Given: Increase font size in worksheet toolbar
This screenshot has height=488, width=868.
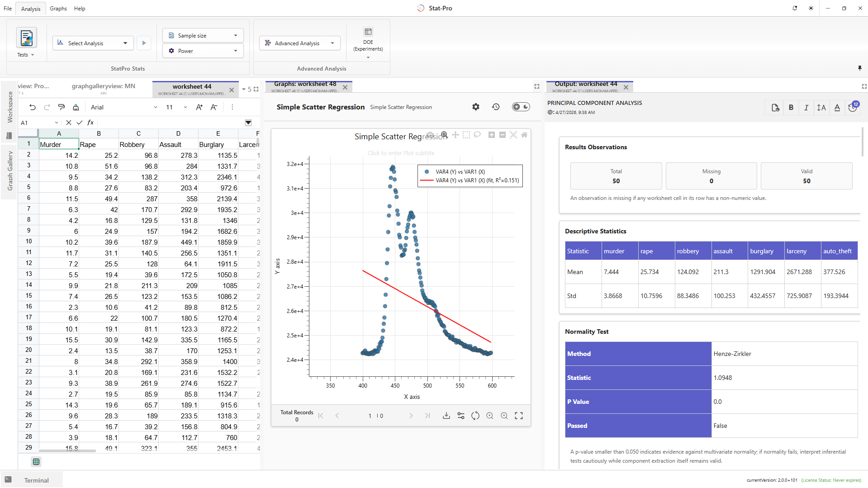Looking at the screenshot, I should tap(199, 107).
